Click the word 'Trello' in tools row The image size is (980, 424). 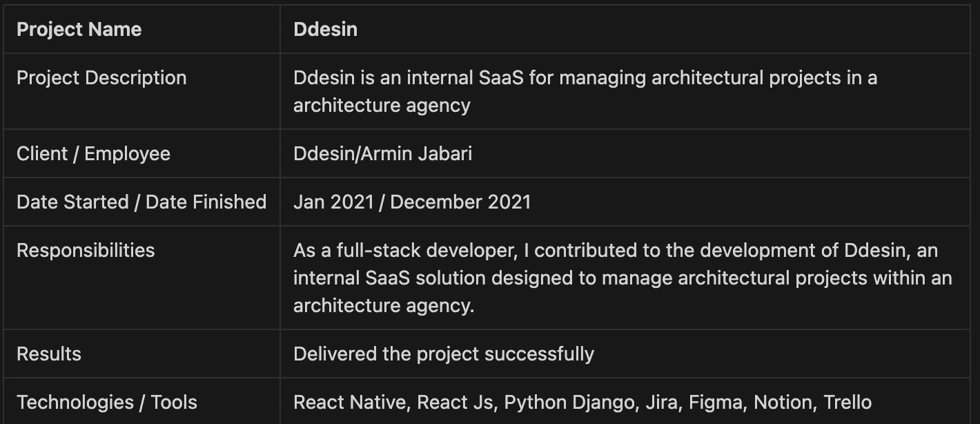[847, 402]
